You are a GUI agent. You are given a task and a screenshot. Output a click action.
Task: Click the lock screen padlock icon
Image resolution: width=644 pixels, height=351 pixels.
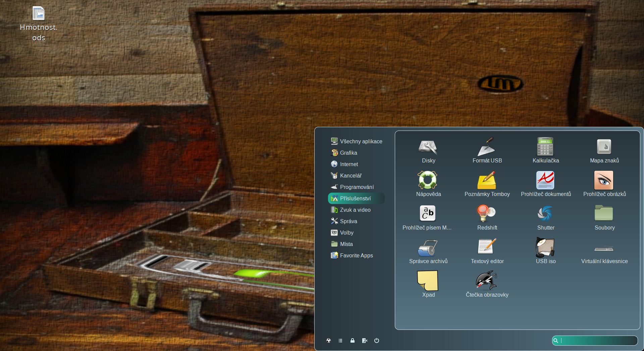(353, 341)
